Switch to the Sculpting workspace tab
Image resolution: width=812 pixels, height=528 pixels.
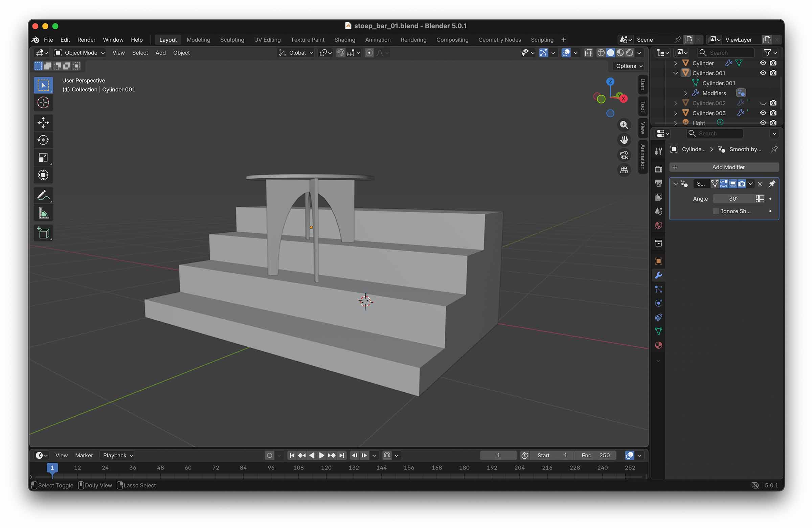pos(232,40)
